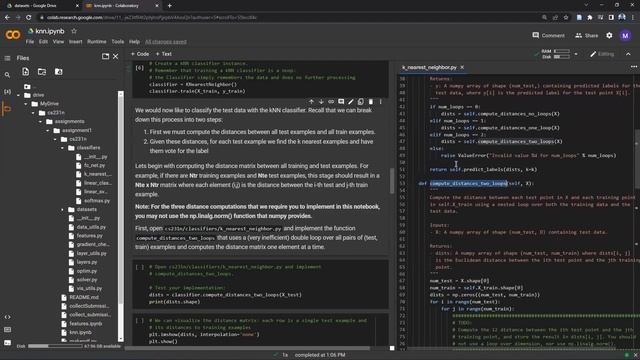640x360 pixels.
Task: Close the k_nearest_neighbor.py tab
Action: 462,67
